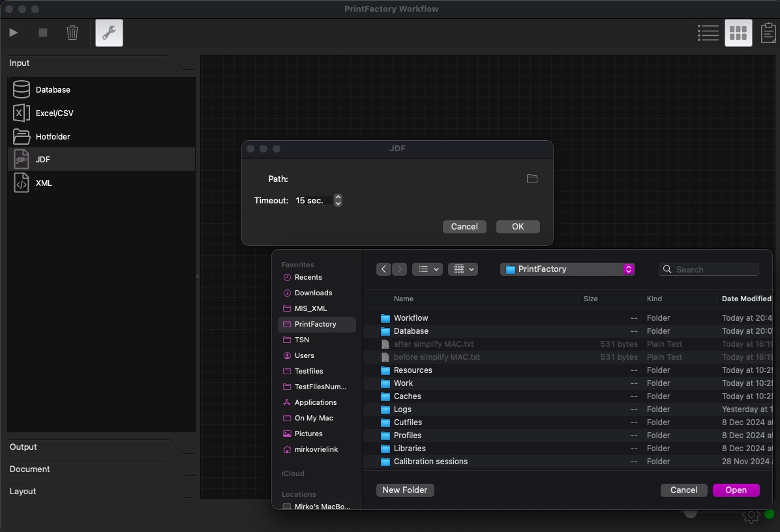Open MIS_XML in Favorites sidebar

[317, 308]
